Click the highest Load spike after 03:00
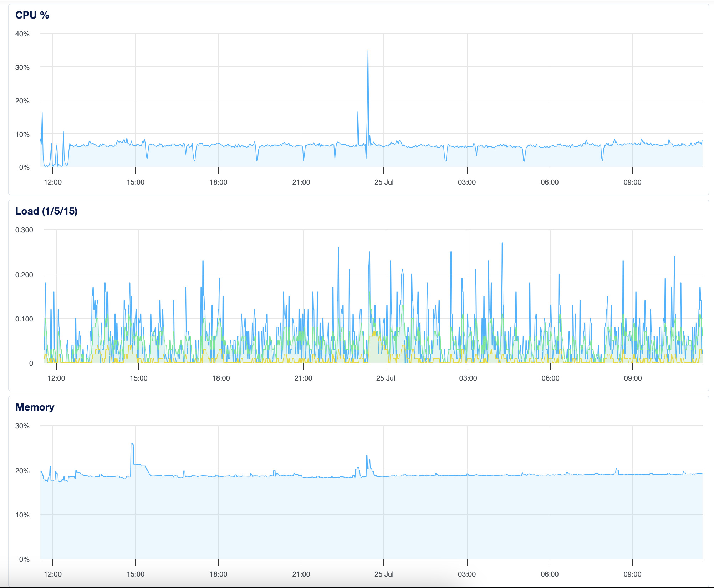714x588 pixels. [x=502, y=243]
